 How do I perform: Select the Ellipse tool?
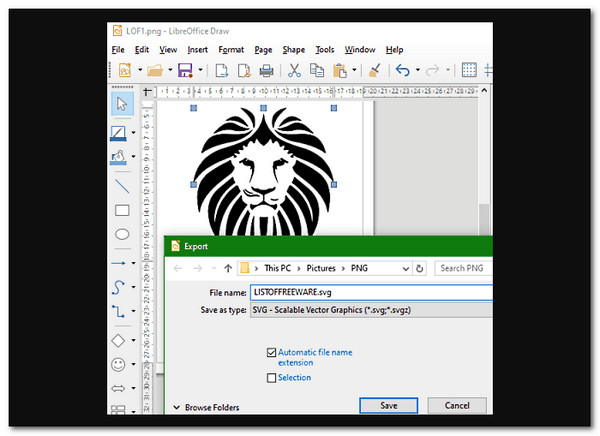tap(122, 234)
